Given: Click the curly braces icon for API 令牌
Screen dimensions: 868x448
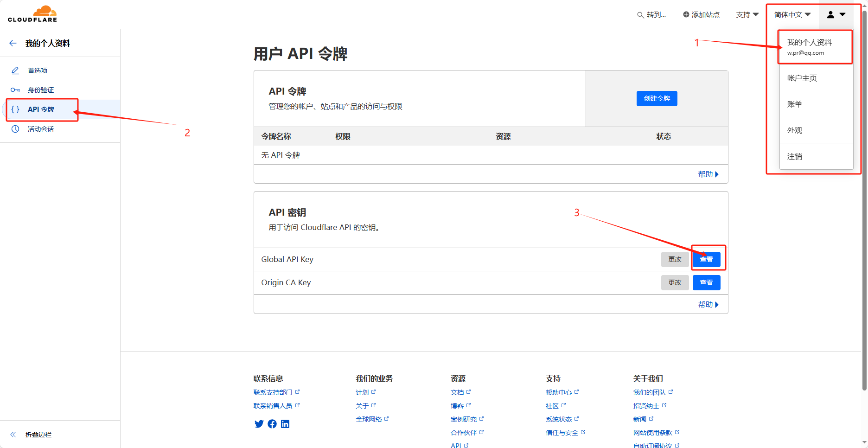Looking at the screenshot, I should [x=15, y=109].
